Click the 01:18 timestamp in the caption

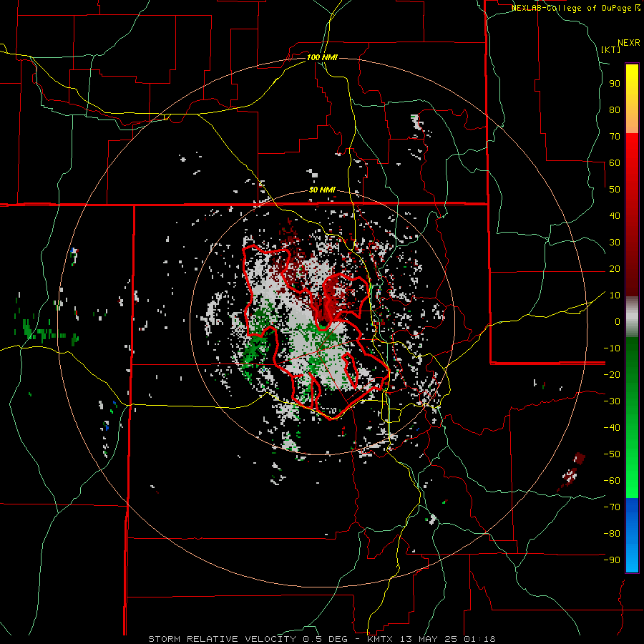[479, 639]
